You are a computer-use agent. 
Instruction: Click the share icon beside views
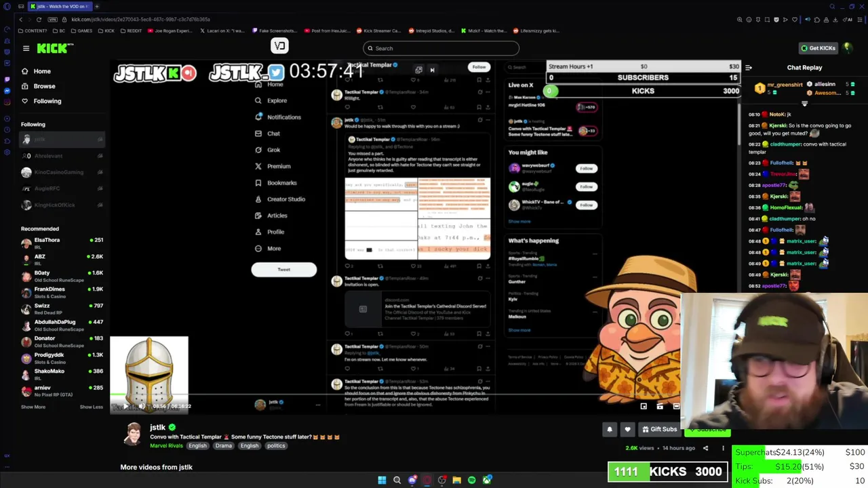coord(705,448)
